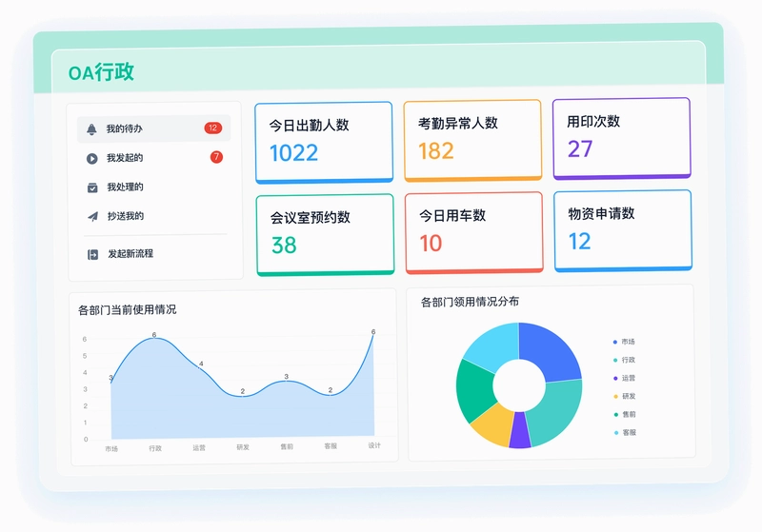Screen dimensions: 762x532
Task: Click the paper-plane icon beside 抄送我的
Action: coord(92,216)
